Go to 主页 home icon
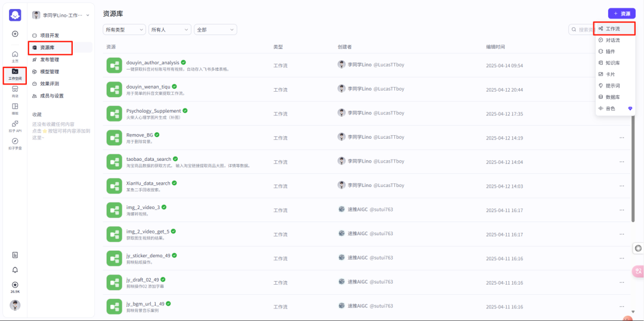This screenshot has width=644, height=321. (15, 57)
